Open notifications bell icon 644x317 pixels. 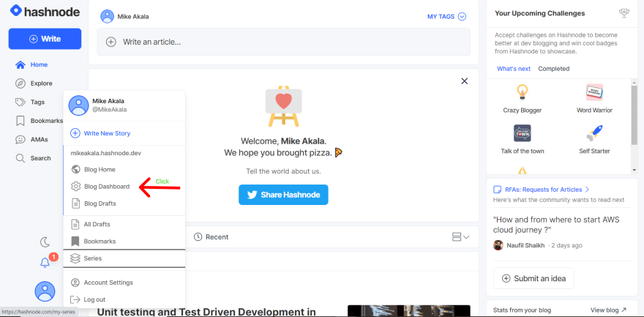pos(45,262)
